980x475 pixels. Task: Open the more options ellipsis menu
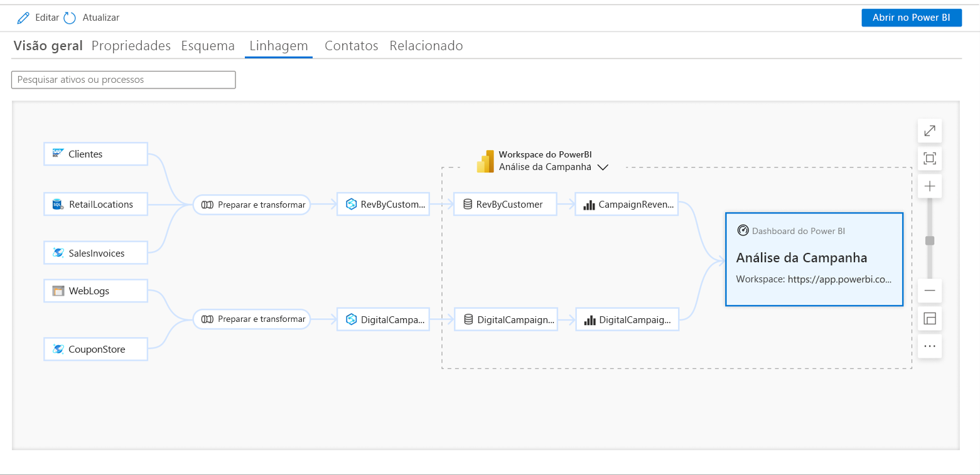[930, 346]
